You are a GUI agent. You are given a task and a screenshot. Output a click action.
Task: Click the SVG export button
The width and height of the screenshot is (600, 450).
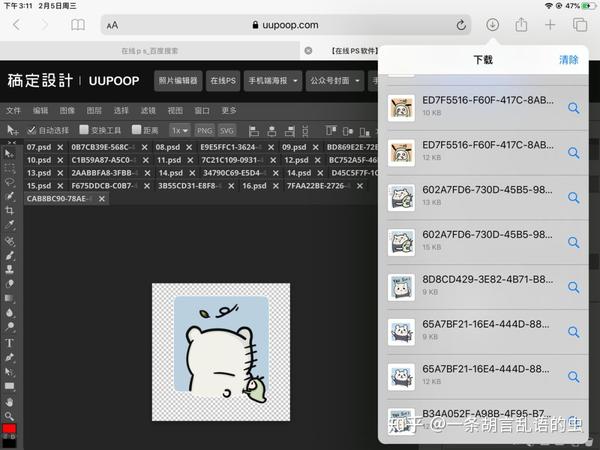[227, 130]
